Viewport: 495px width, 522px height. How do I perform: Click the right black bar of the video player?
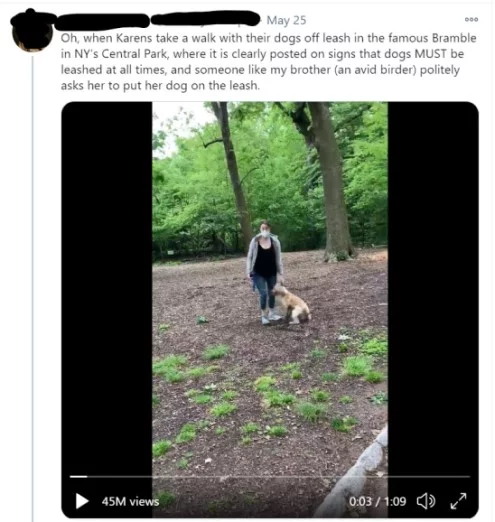[x=433, y=287]
